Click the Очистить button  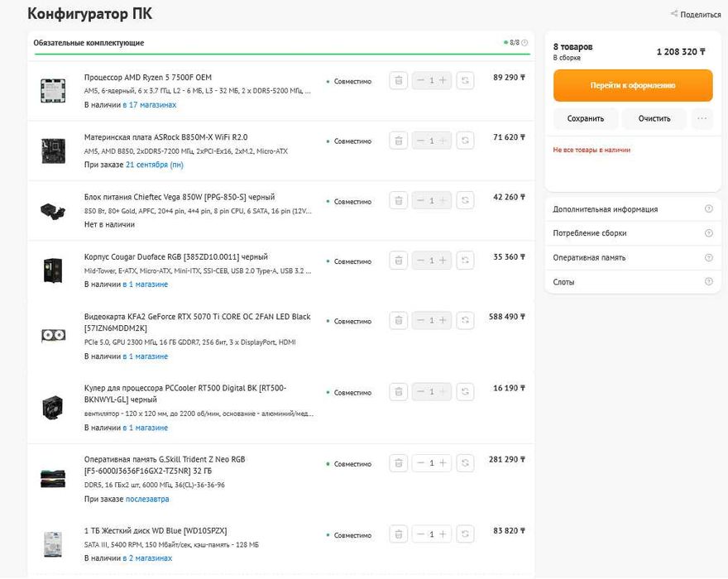[x=654, y=118]
